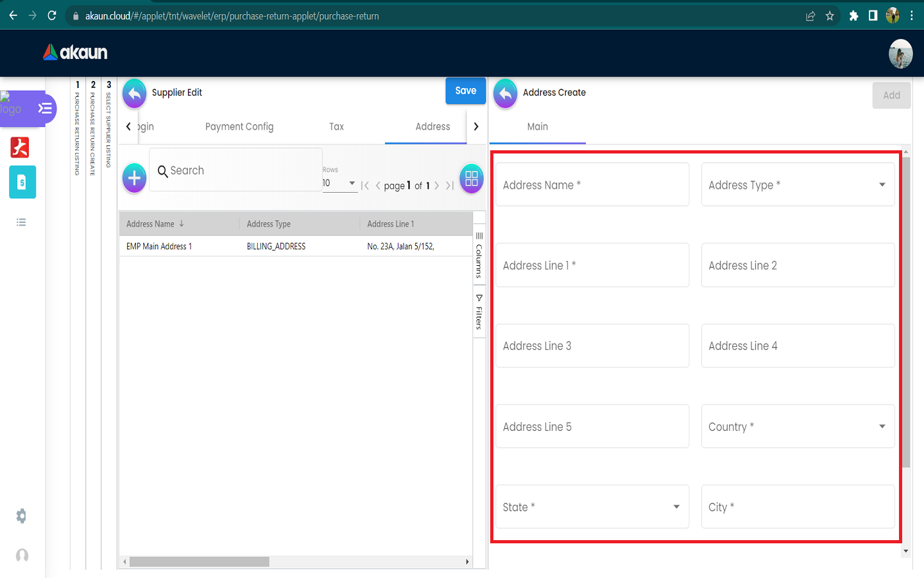Click the back arrow beside Address Create

pos(506,94)
